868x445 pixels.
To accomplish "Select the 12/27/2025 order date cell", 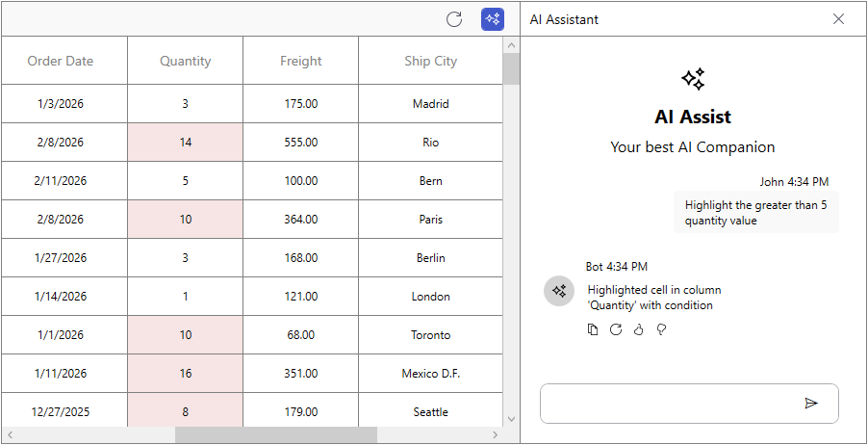I will click(64, 410).
